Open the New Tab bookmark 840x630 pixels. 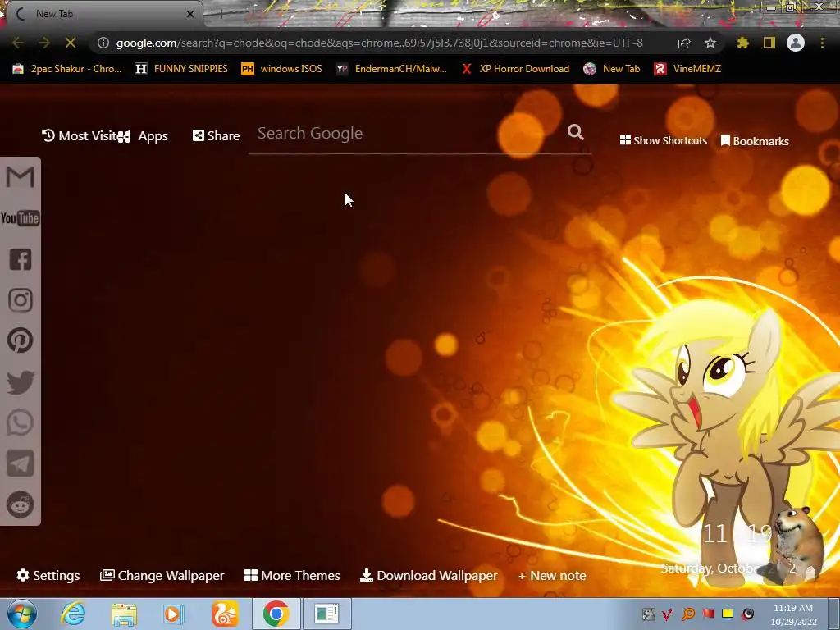point(612,69)
